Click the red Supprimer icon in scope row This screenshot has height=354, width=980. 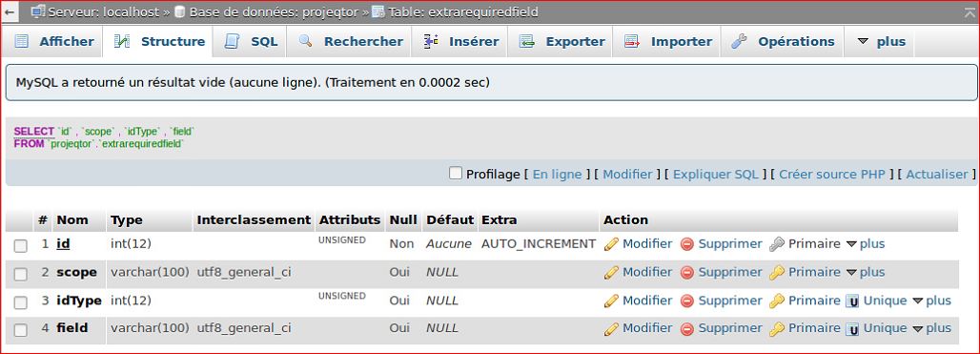[687, 273]
